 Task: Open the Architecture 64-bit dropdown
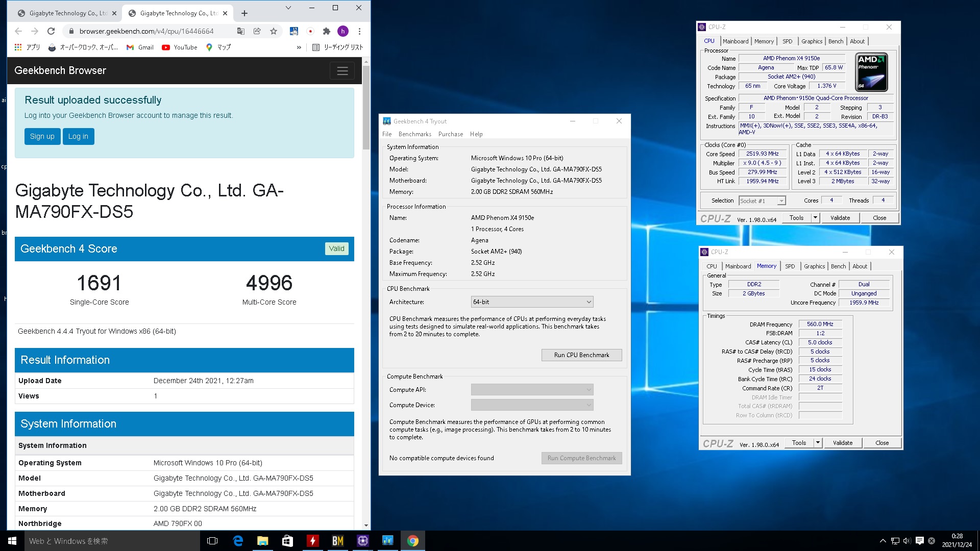(x=532, y=302)
